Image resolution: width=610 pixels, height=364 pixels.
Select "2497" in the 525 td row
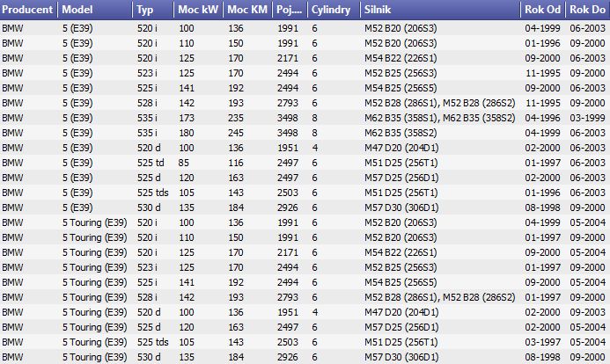(x=288, y=163)
